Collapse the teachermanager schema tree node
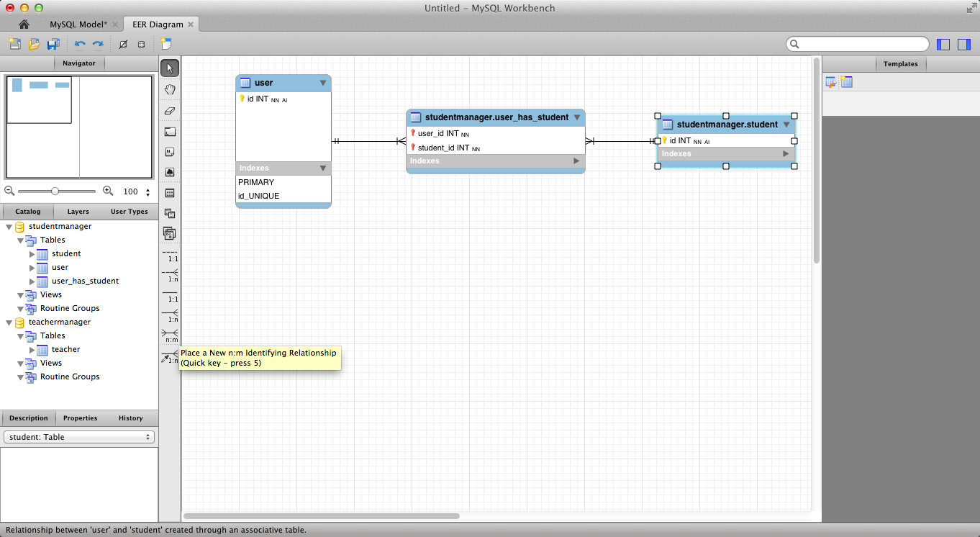The image size is (980, 537). coord(9,322)
